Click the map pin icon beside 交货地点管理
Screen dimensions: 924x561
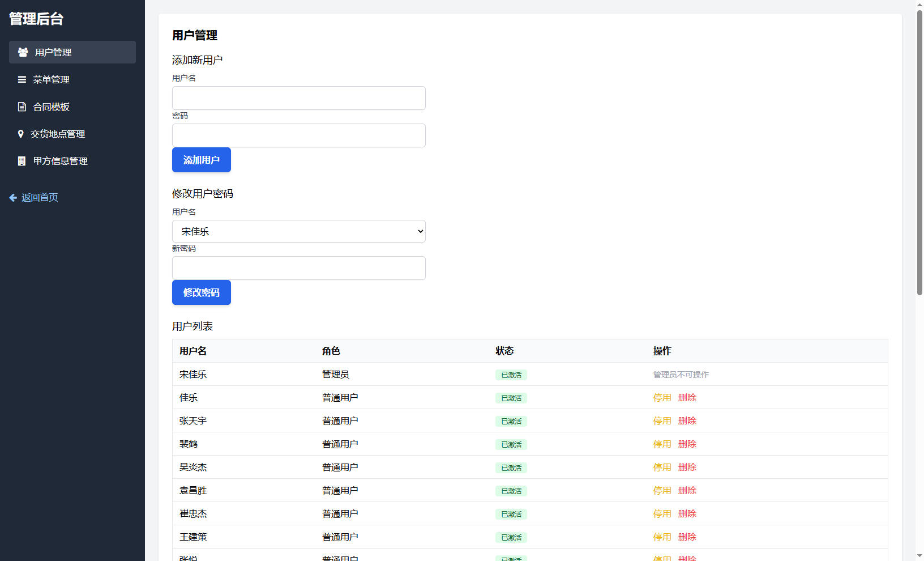pos(21,134)
